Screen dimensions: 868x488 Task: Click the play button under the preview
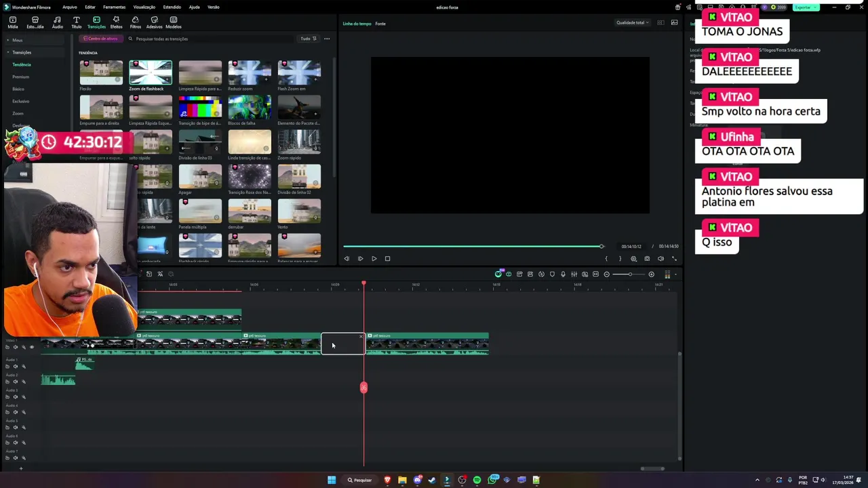tap(374, 258)
